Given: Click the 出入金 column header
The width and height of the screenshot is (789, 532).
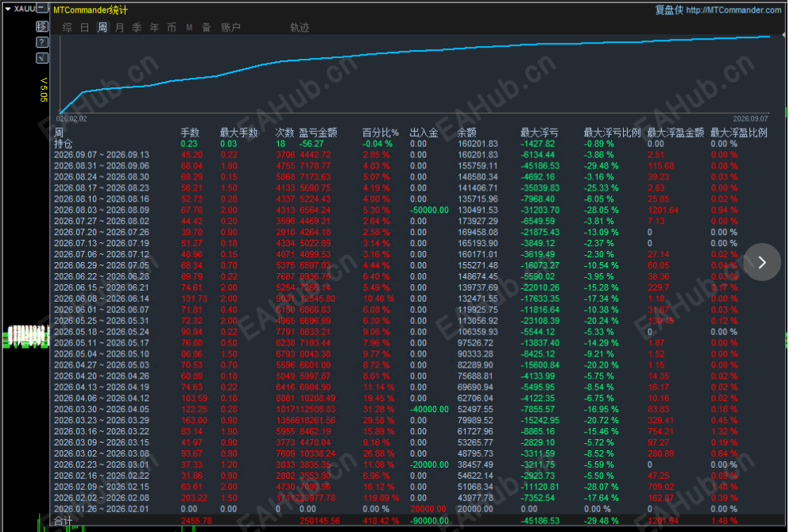Looking at the screenshot, I should pos(424,133).
